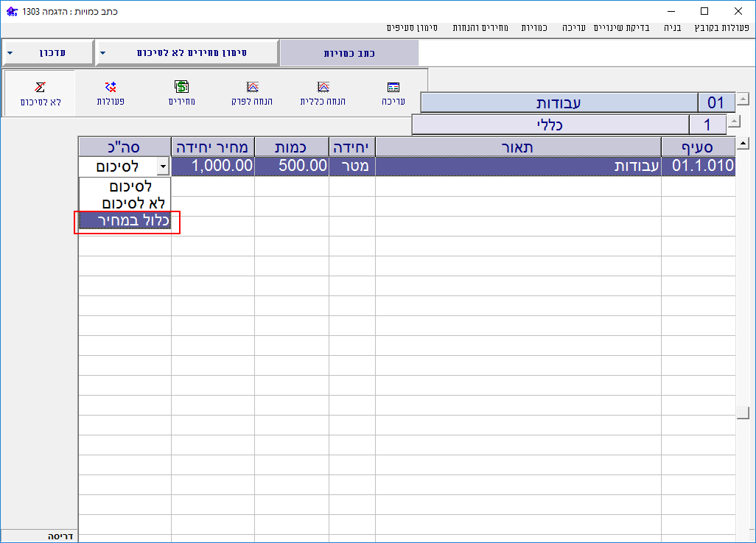
Task: Toggle the סה"כ combo box arrow
Action: [x=162, y=167]
